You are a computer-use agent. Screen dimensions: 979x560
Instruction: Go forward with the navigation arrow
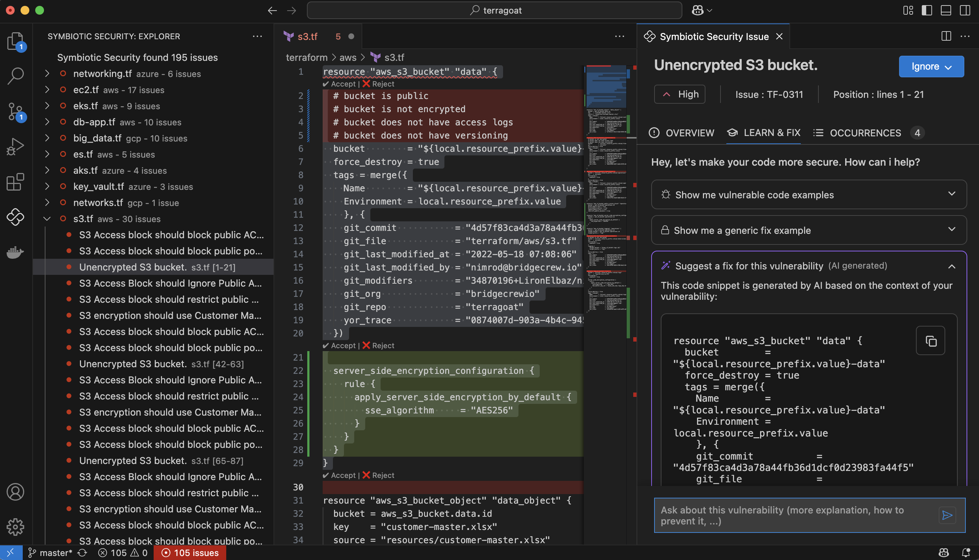(291, 10)
